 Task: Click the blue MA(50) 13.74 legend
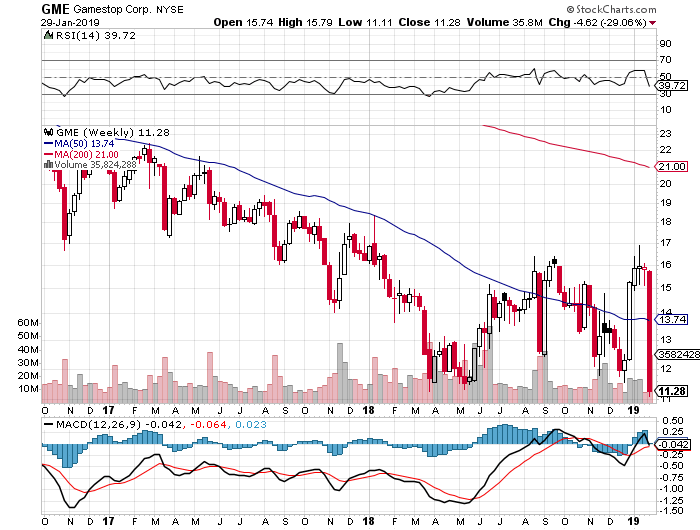79,143
